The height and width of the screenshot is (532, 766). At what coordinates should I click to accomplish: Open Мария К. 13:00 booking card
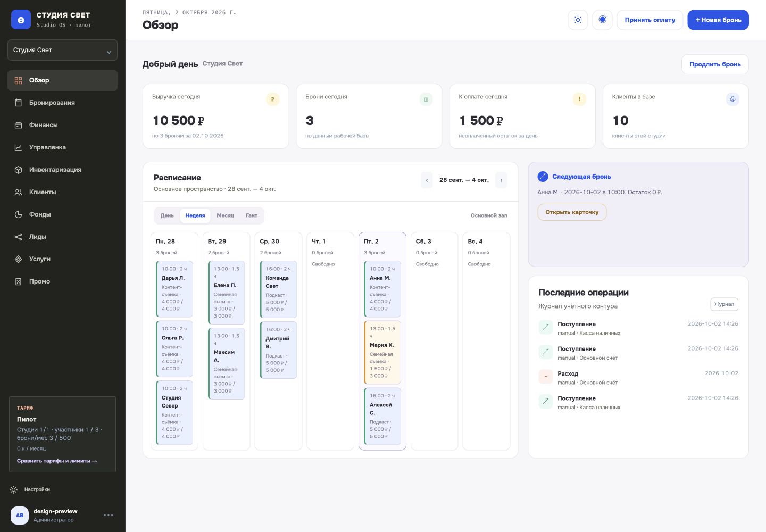[x=382, y=352]
